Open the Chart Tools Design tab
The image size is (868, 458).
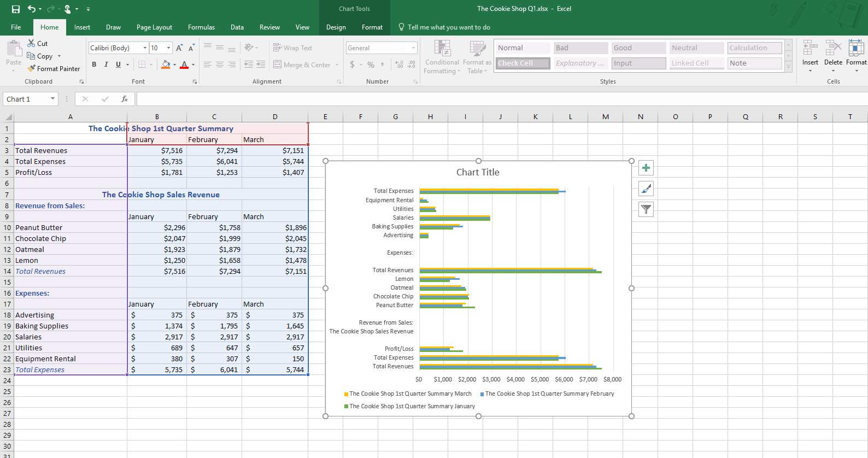point(336,27)
